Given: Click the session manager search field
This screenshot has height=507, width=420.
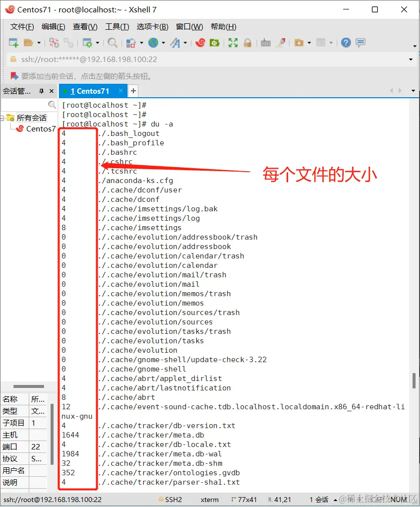Looking at the screenshot, I should [25, 105].
